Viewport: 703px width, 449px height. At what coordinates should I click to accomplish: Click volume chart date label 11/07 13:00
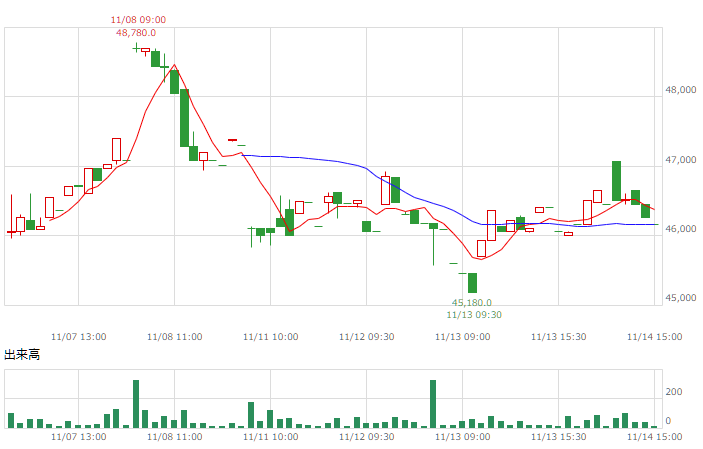coord(79,436)
